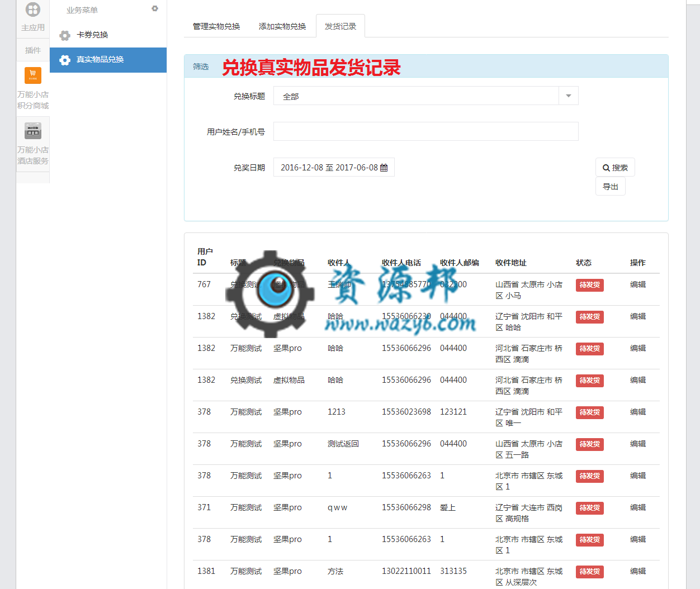The image size is (700, 589).
Task: Click 编辑 for the 测试返回 recipient row
Action: tap(638, 444)
